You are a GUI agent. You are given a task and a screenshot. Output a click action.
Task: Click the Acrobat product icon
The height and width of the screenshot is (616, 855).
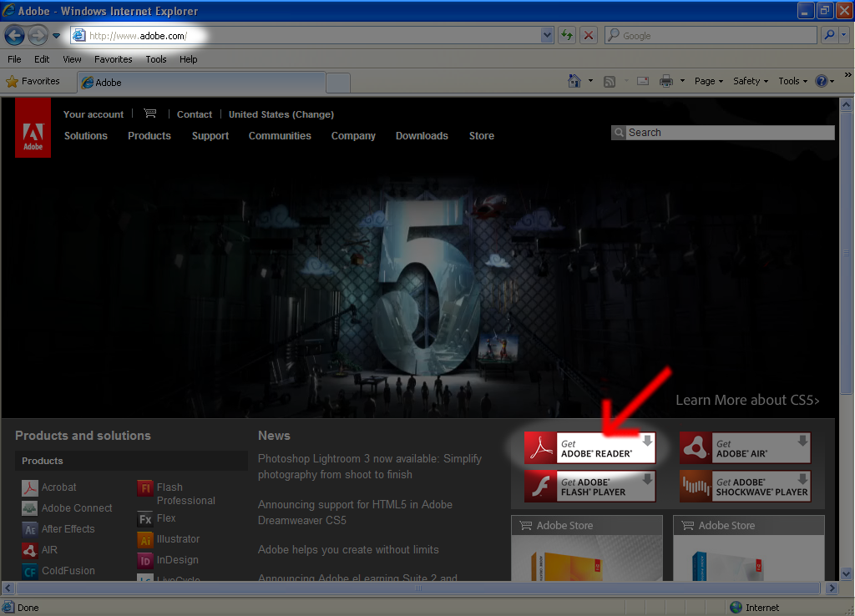click(30, 487)
